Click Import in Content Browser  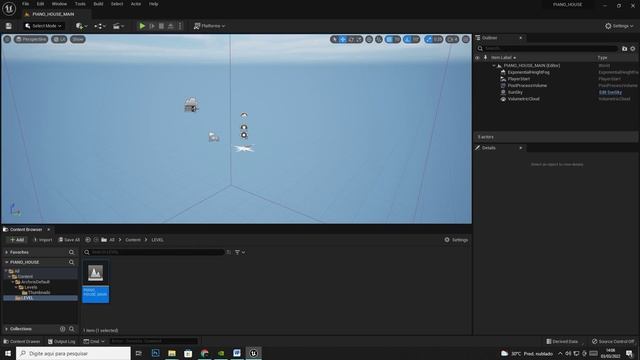pos(42,240)
